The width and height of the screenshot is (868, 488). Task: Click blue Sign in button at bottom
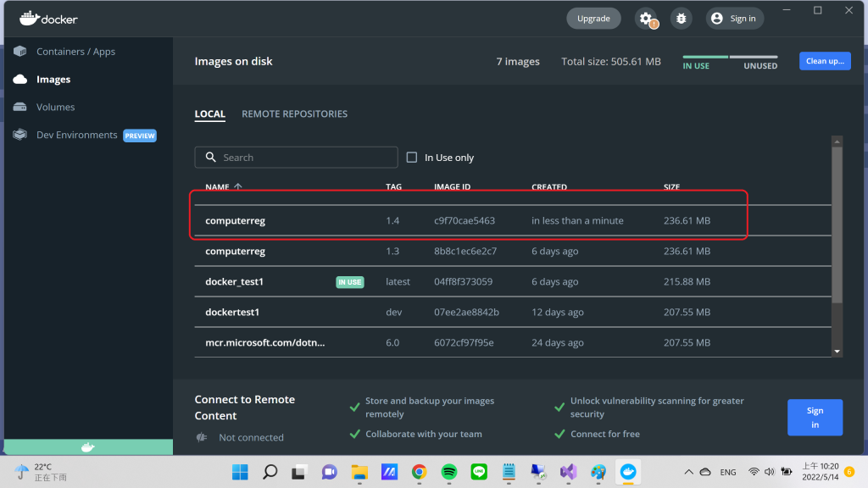[x=815, y=417]
